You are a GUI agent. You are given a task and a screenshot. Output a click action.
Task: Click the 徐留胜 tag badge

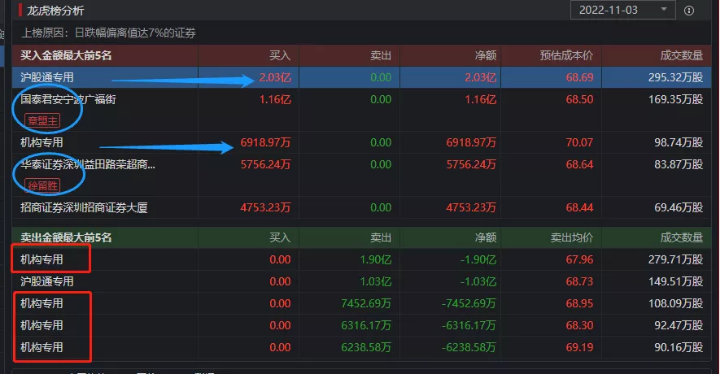click(x=42, y=186)
